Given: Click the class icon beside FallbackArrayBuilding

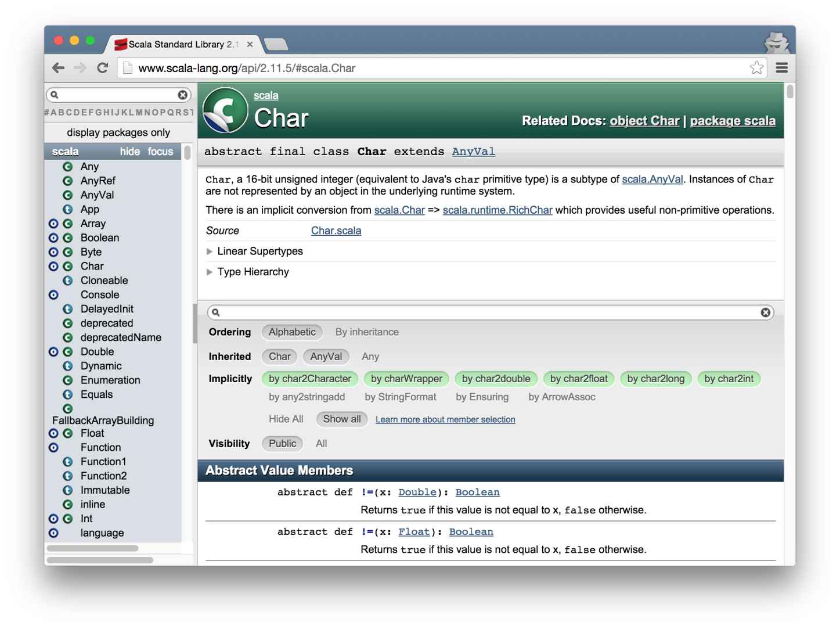Looking at the screenshot, I should (x=67, y=409).
